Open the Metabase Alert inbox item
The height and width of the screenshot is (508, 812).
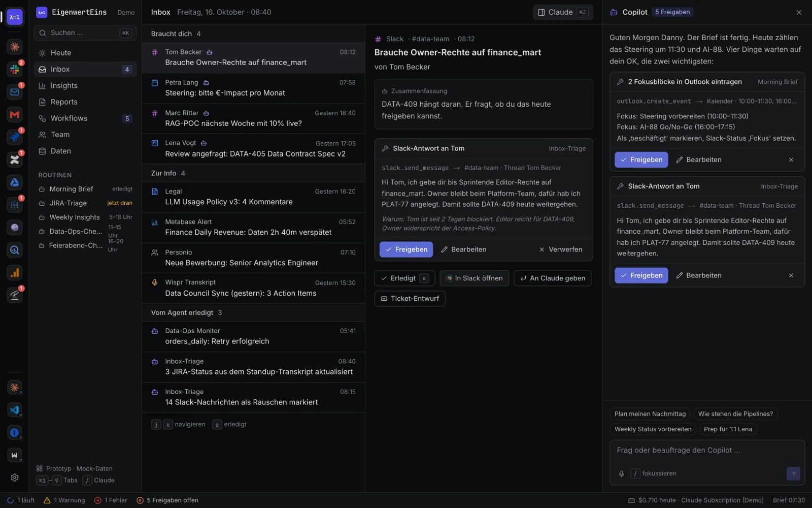point(253,227)
